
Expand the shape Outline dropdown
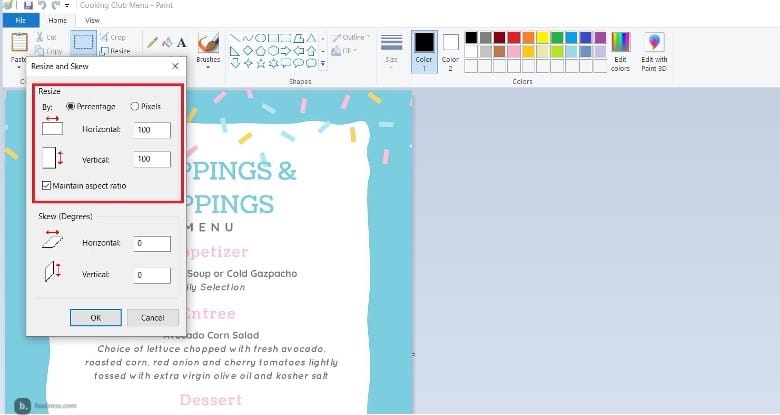[x=353, y=37]
